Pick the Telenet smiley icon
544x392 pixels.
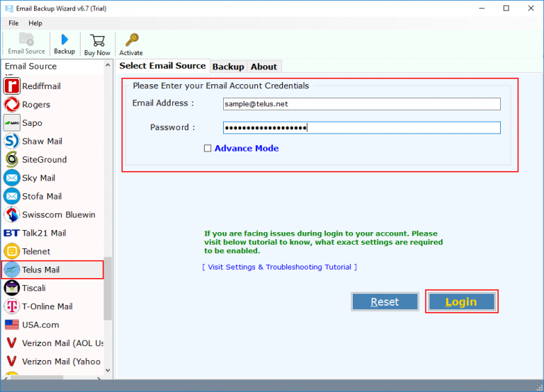click(12, 251)
